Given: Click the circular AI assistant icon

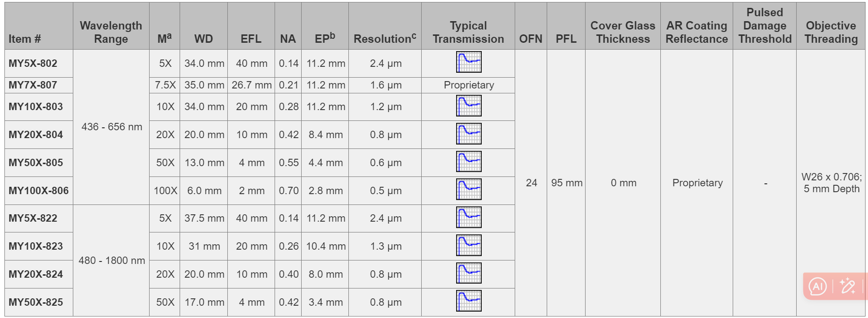Looking at the screenshot, I should [x=817, y=286].
